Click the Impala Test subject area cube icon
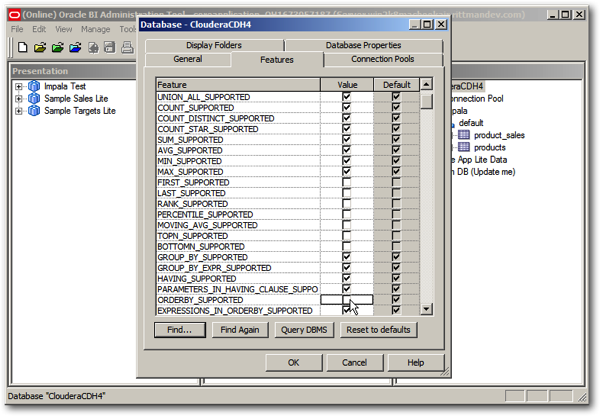This screenshot has width=600, height=416. pyautogui.click(x=34, y=86)
